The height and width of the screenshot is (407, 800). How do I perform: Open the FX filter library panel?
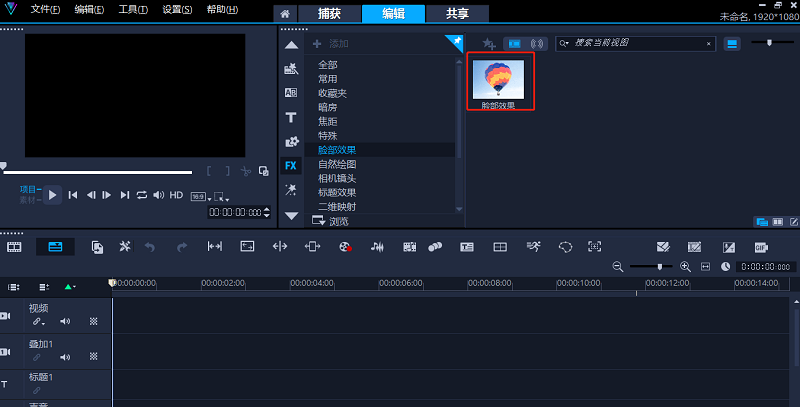coord(291,166)
